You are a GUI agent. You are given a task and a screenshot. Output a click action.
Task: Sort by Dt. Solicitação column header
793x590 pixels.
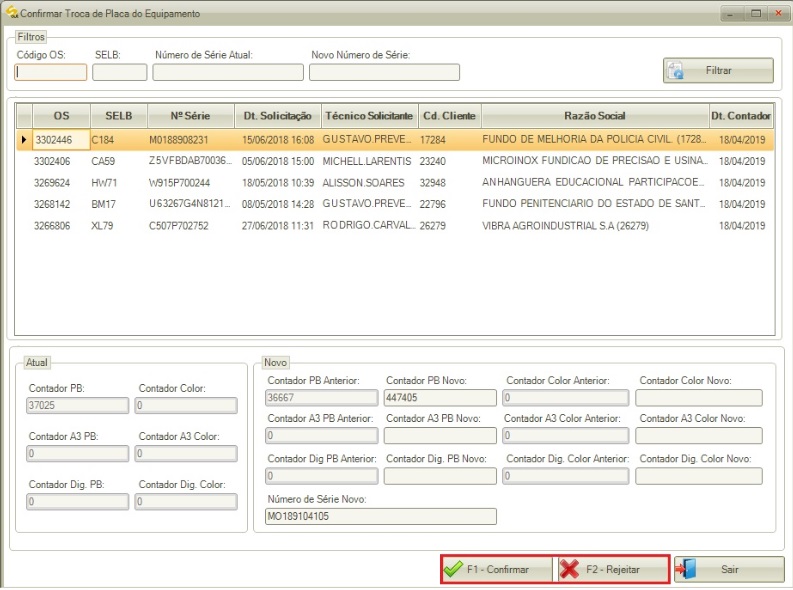click(278, 116)
